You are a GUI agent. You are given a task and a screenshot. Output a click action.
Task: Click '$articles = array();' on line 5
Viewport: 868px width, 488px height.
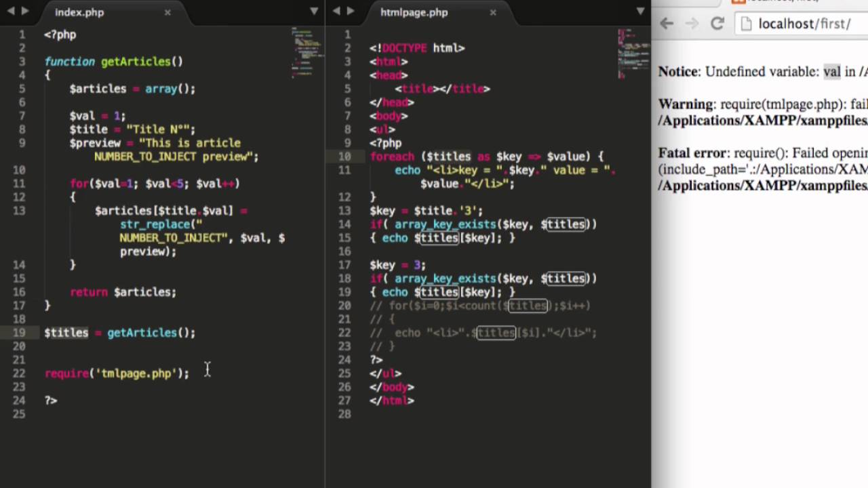point(132,89)
